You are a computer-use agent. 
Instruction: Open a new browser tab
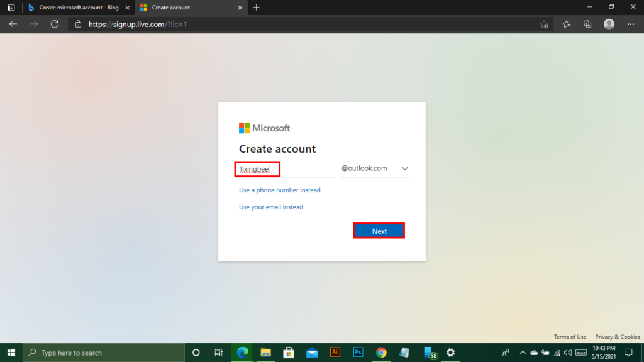[257, 8]
